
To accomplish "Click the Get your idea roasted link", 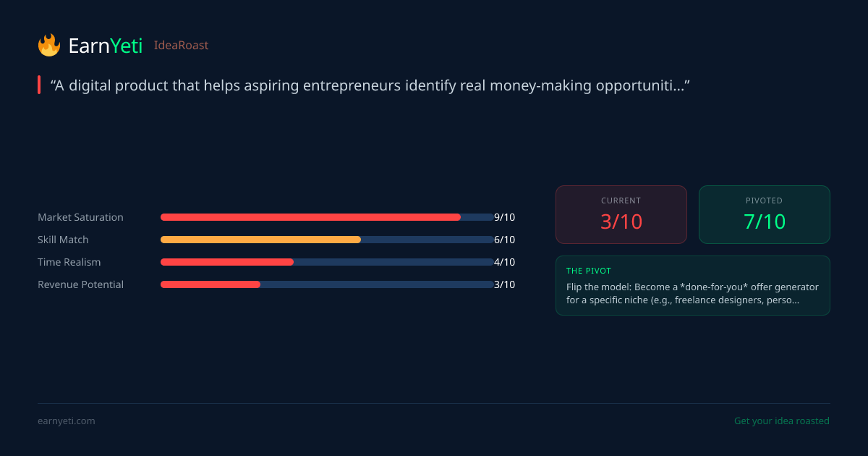I will [781, 421].
